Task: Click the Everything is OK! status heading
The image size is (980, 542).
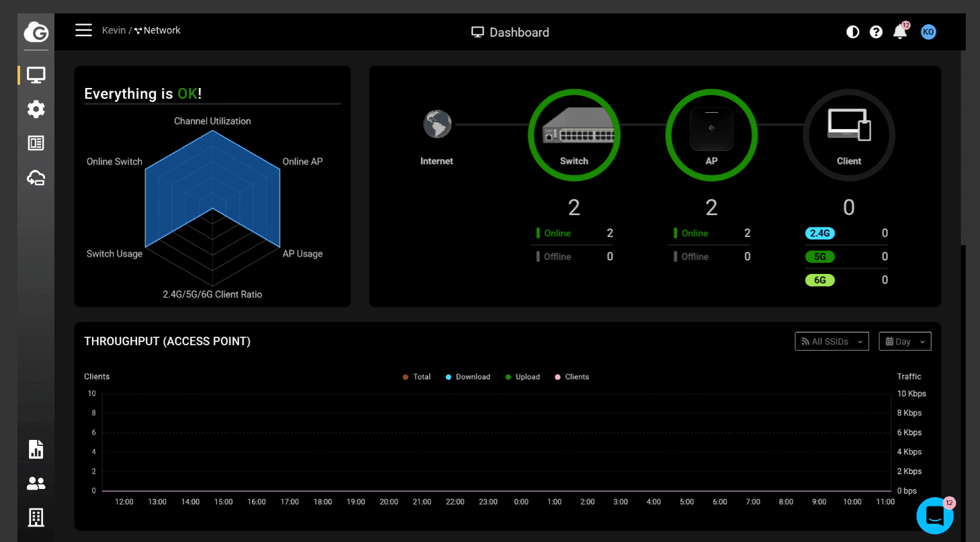Action: coord(143,93)
